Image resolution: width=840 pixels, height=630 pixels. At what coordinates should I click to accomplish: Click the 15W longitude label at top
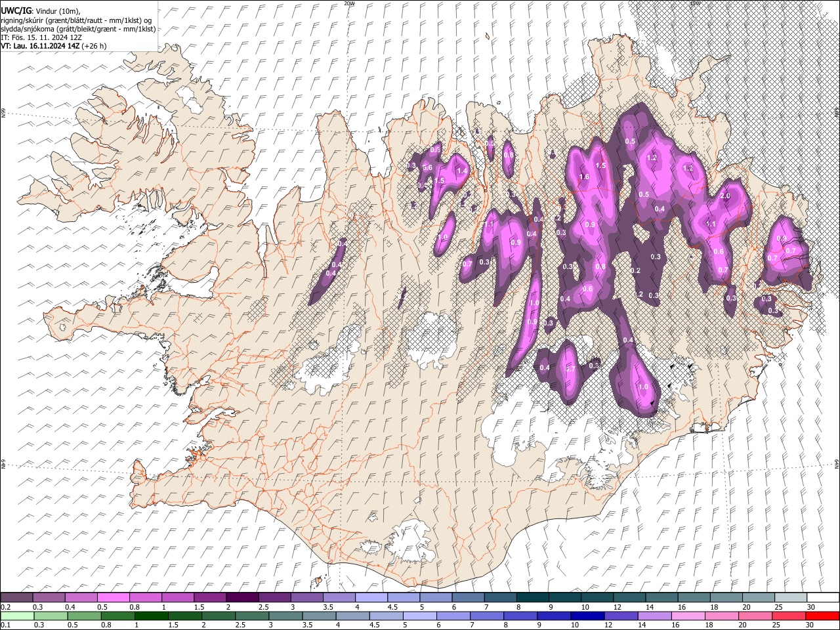click(x=694, y=3)
